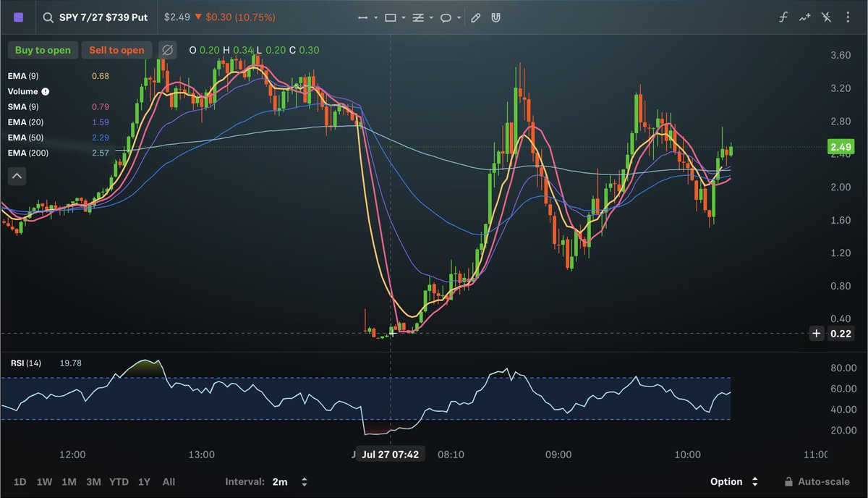Select the 1D time range
This screenshot has width=868, height=498.
pyautogui.click(x=20, y=481)
